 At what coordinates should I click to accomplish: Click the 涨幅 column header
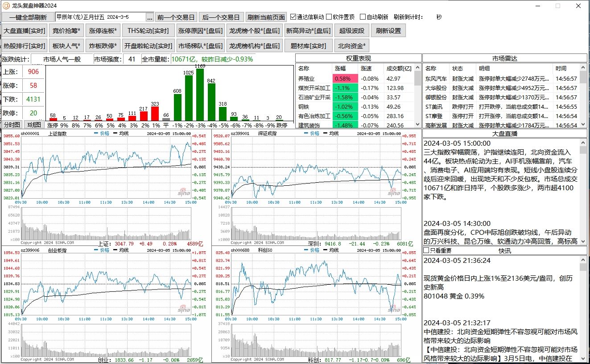[x=345, y=69]
